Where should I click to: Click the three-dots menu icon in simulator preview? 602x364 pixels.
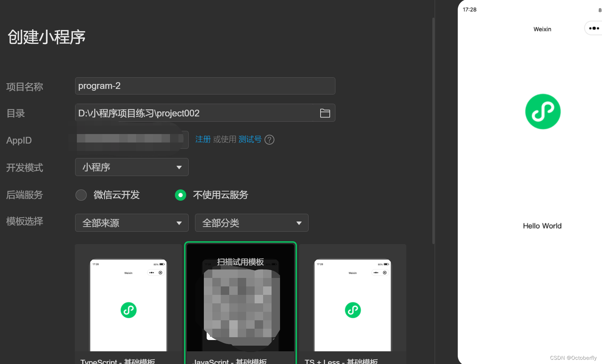(594, 28)
